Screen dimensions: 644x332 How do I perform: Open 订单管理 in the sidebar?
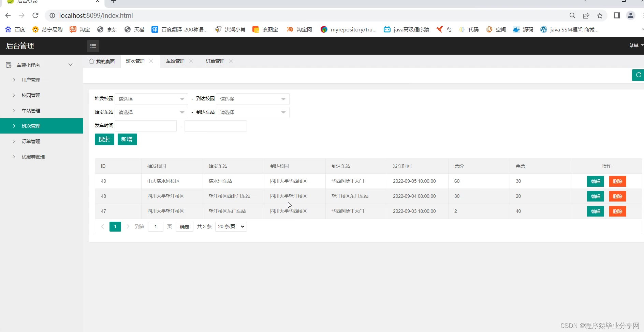coord(42,141)
